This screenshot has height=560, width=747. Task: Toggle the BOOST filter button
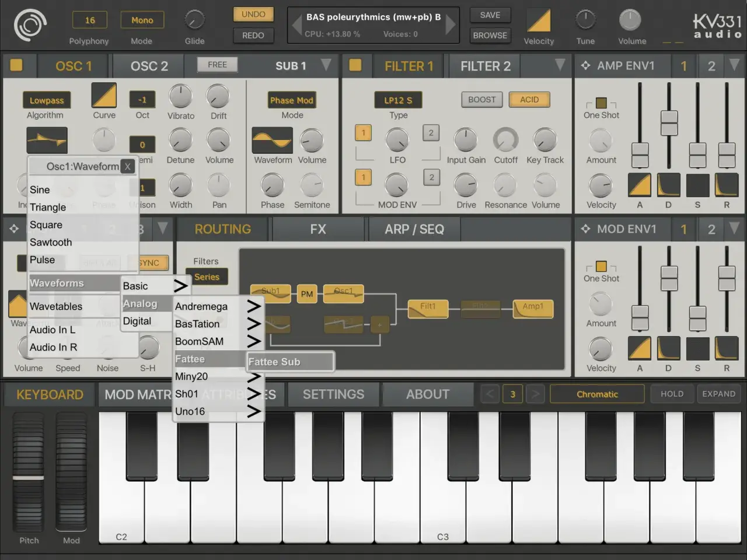481,100
